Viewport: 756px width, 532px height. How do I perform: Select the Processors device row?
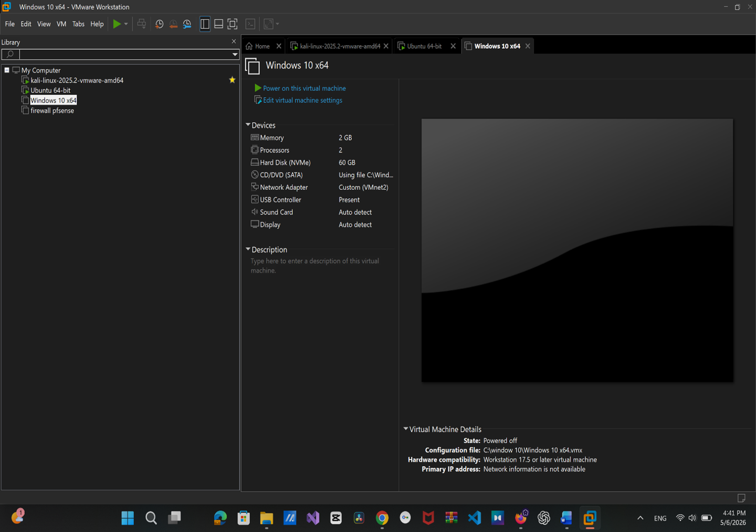click(x=321, y=150)
